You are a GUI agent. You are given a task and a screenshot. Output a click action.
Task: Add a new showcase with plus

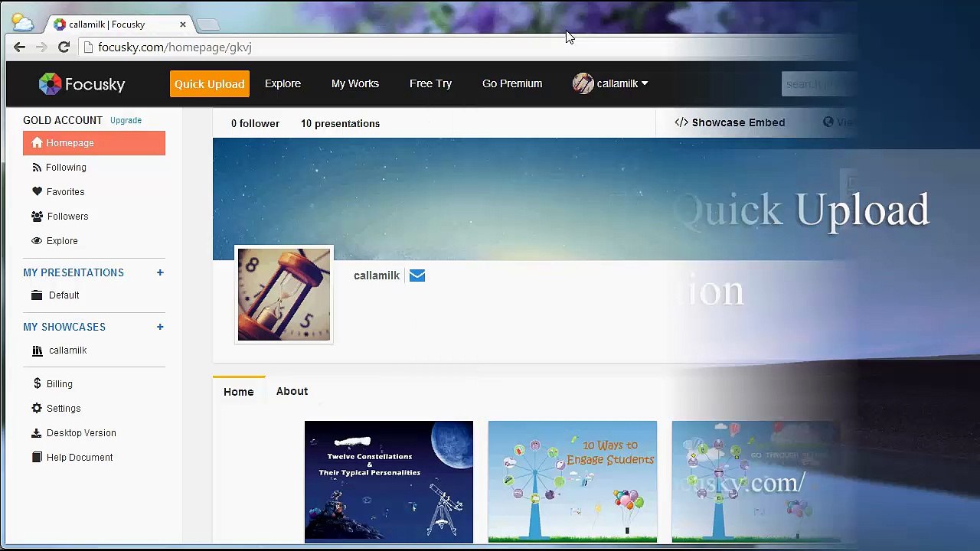click(x=160, y=327)
